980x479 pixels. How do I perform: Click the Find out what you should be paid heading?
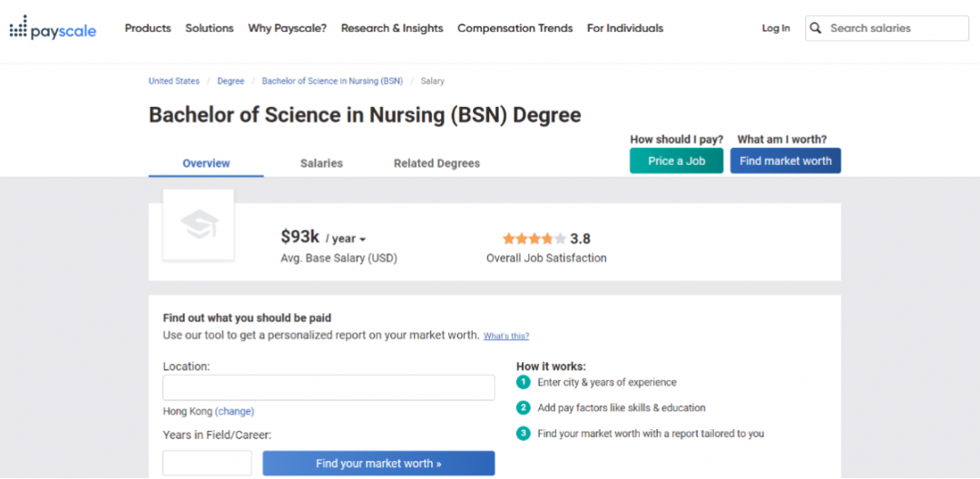click(247, 318)
